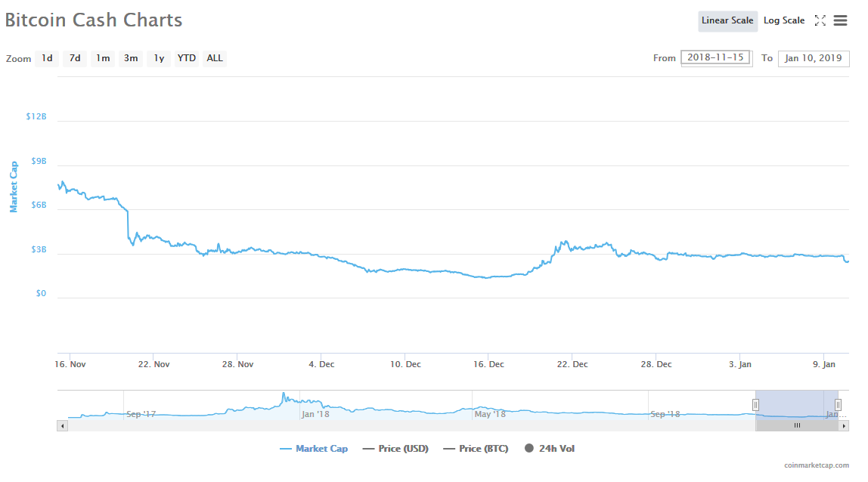Toggle Market Cap series in legend
Viewport: 868px width, 482px height.
click(x=314, y=449)
